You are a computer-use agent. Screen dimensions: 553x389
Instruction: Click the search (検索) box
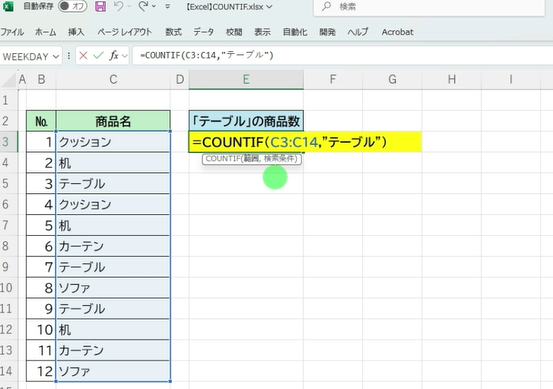click(x=429, y=7)
